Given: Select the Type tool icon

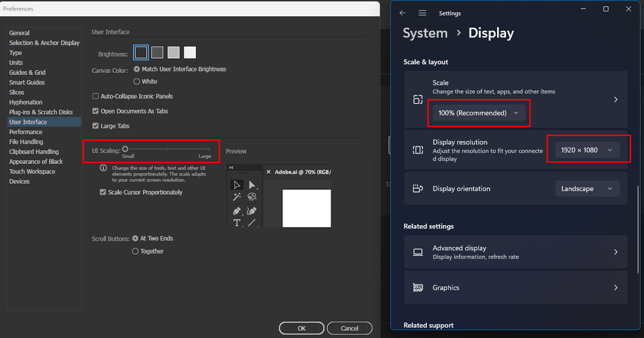Looking at the screenshot, I should click(x=237, y=223).
